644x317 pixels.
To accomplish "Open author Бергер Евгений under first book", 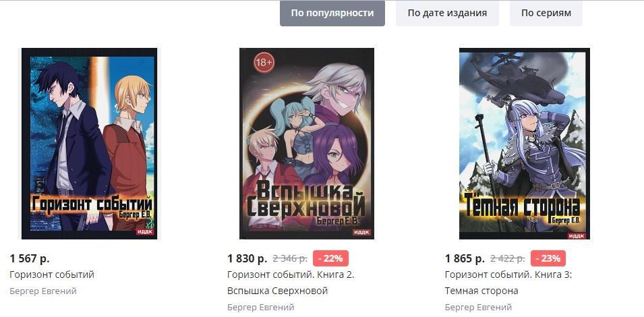I will (43, 291).
